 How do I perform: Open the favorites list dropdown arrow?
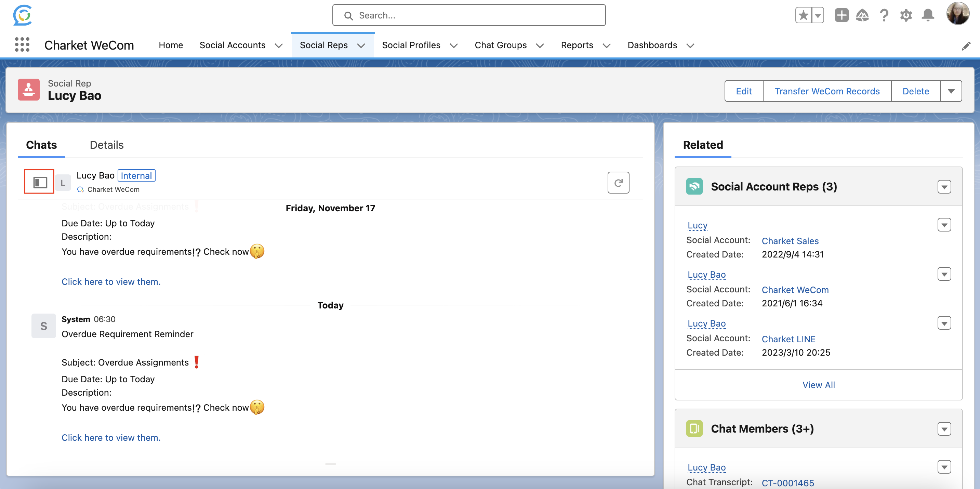(x=818, y=15)
